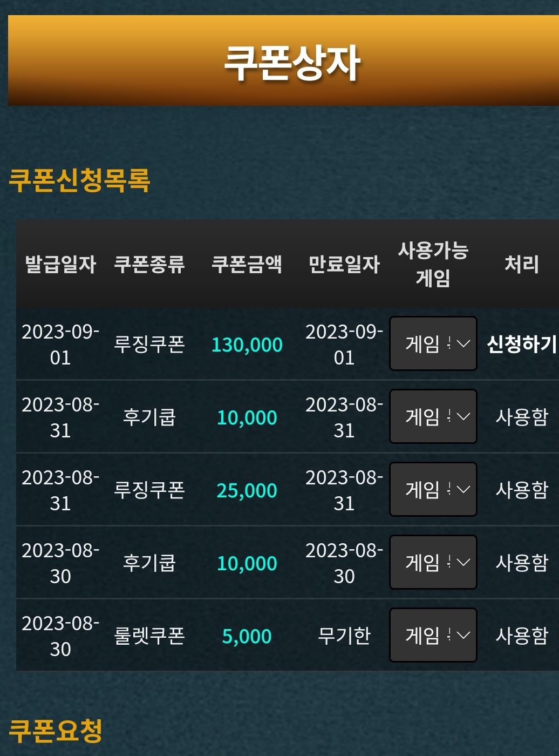Click 신청하기 for the 130,000 루징쿠폰
This screenshot has width=559, height=756.
[x=522, y=344]
